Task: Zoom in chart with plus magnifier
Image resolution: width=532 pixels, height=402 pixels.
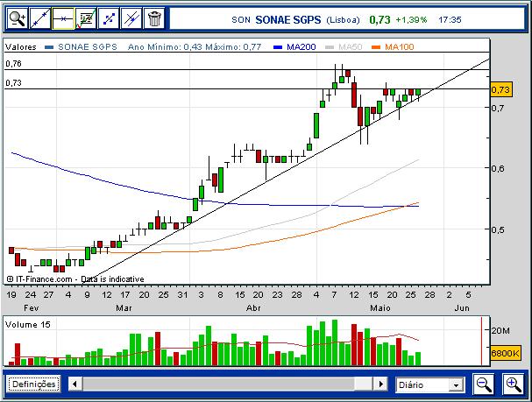Action: pos(514,384)
